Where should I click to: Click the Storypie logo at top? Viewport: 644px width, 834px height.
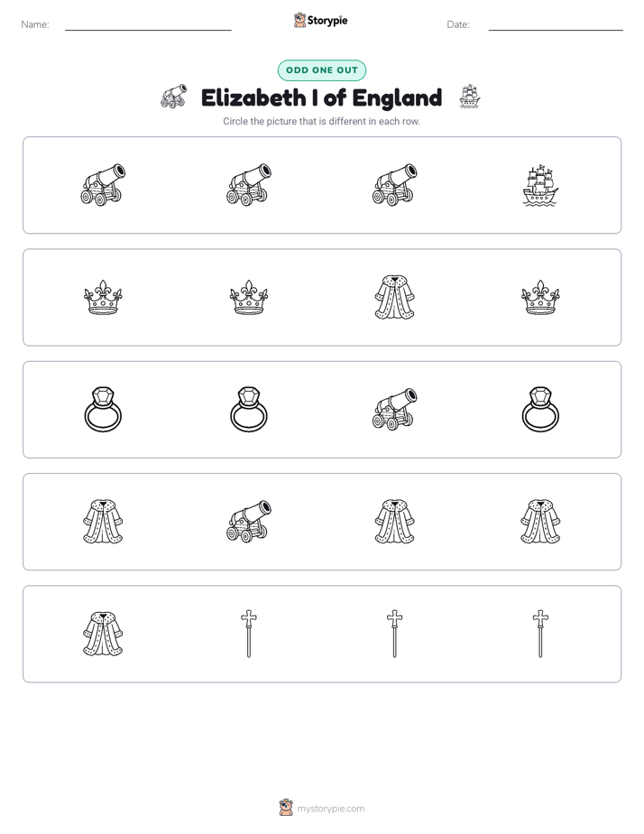click(321, 20)
